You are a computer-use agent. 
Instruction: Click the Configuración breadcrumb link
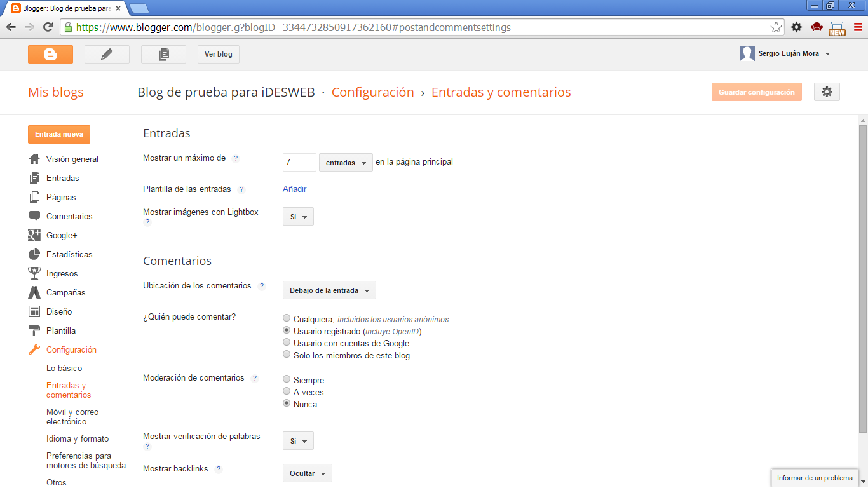(x=373, y=92)
